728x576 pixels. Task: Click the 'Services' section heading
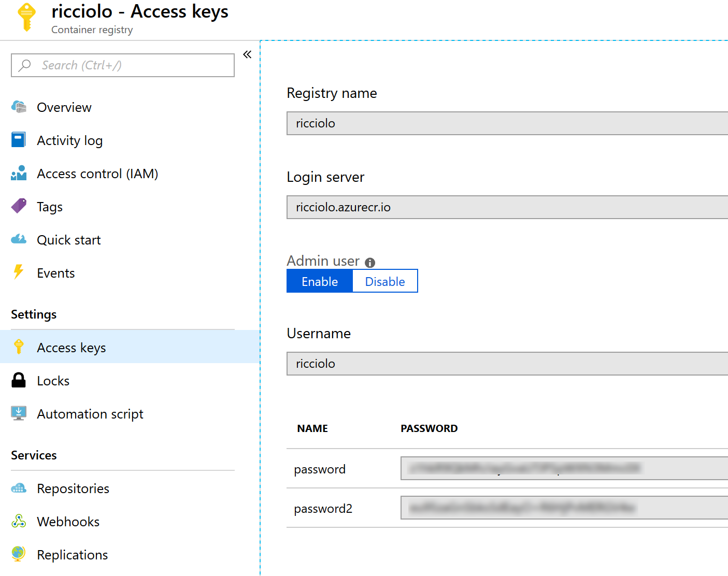34,455
